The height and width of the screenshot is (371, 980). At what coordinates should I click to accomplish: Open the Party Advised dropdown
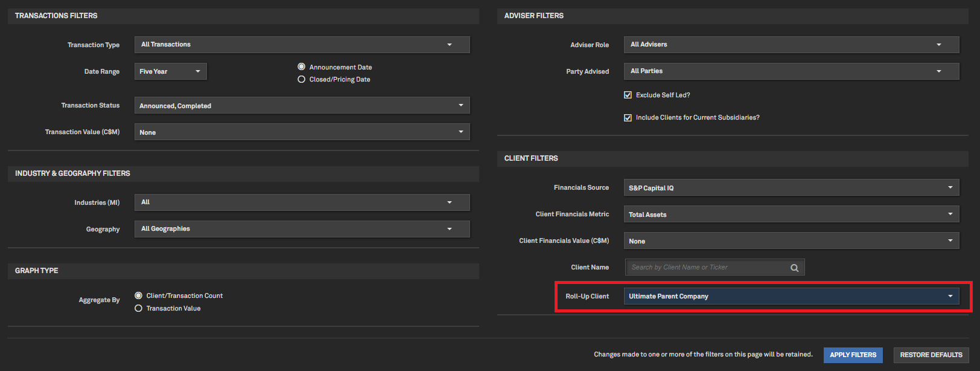pyautogui.click(x=791, y=71)
